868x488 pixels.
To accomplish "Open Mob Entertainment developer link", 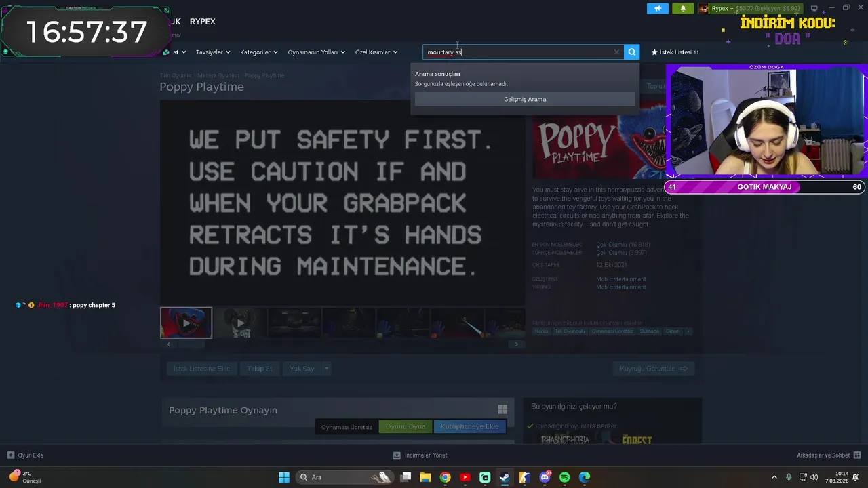I will pos(620,279).
